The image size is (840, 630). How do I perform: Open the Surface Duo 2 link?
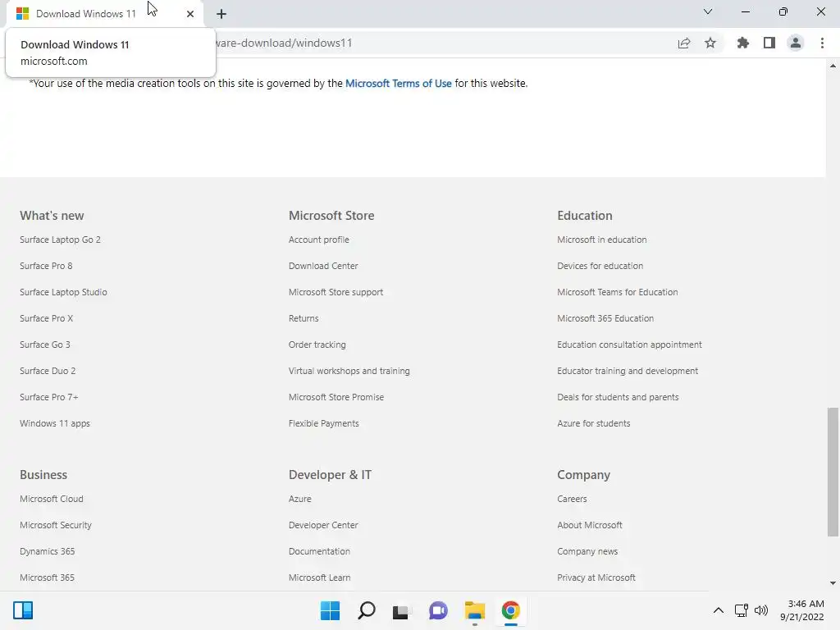coord(48,371)
